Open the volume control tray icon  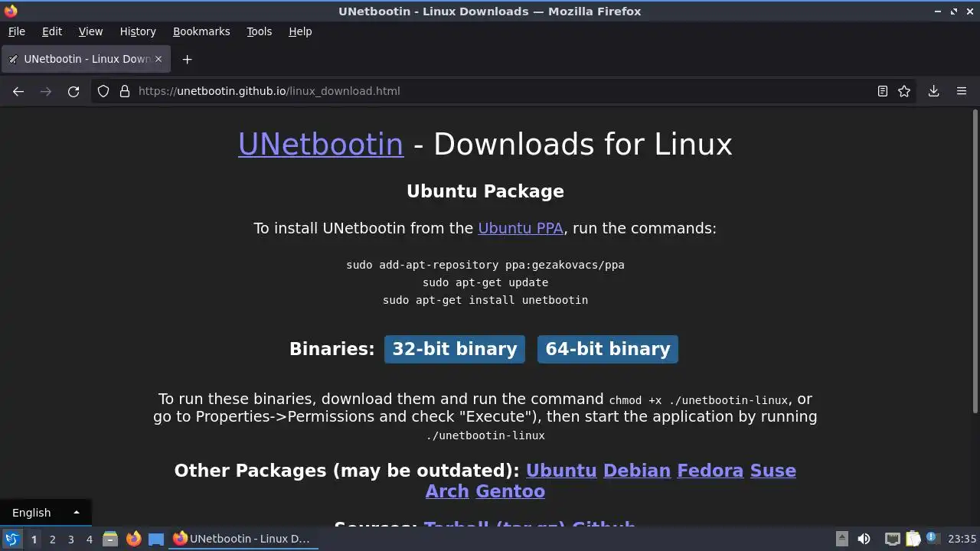[x=864, y=539]
